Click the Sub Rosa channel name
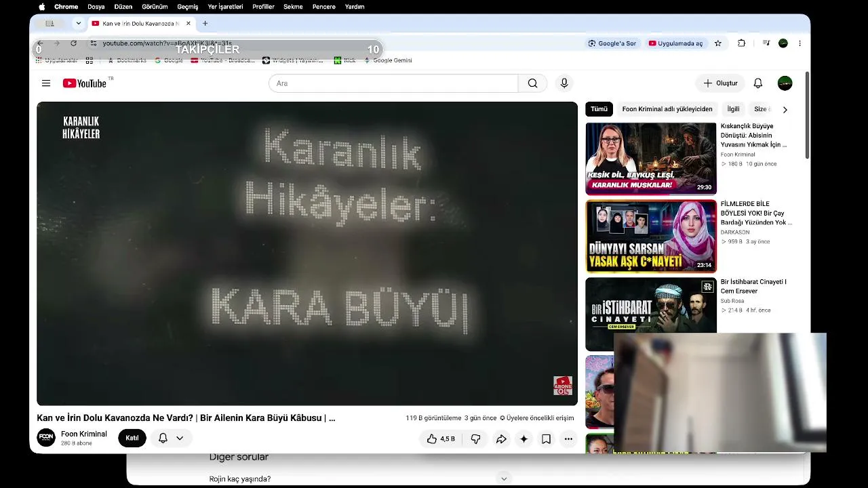The image size is (868, 488). click(732, 301)
